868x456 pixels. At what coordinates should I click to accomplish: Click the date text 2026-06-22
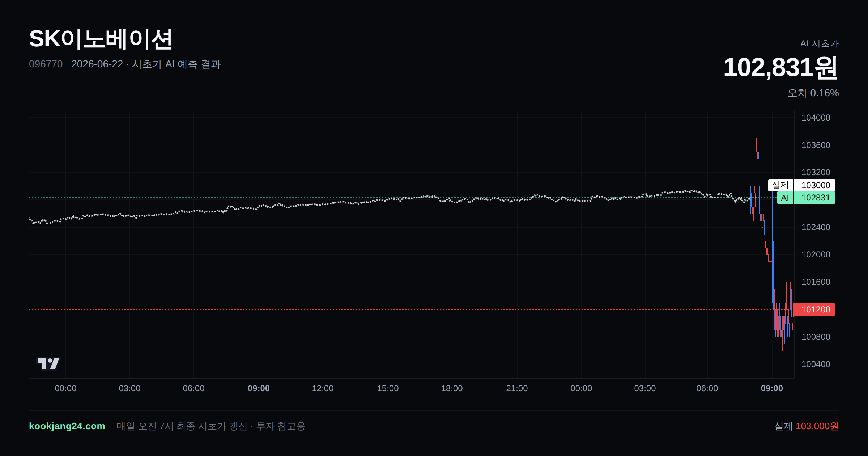tap(97, 64)
